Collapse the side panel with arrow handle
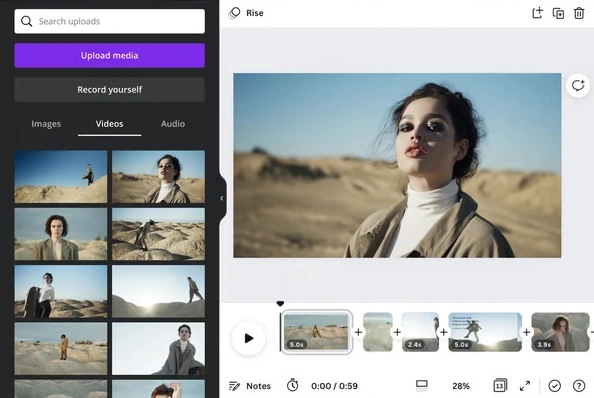 [222, 198]
